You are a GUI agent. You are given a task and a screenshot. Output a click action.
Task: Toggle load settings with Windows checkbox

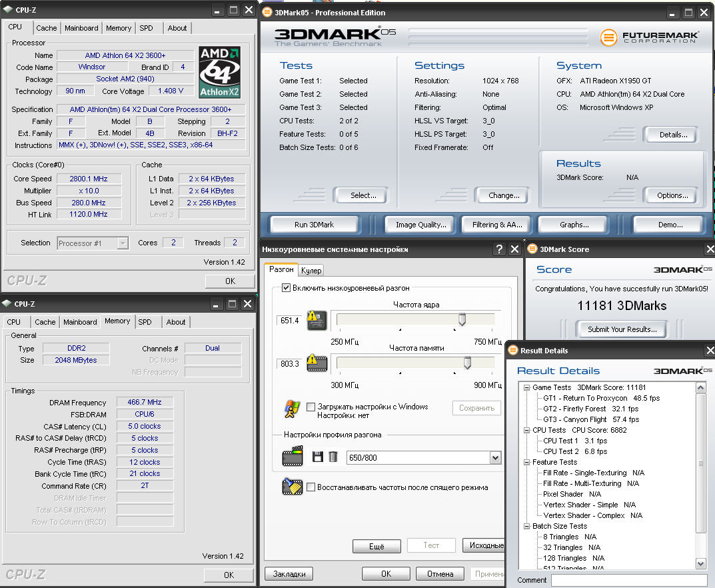[x=311, y=407]
